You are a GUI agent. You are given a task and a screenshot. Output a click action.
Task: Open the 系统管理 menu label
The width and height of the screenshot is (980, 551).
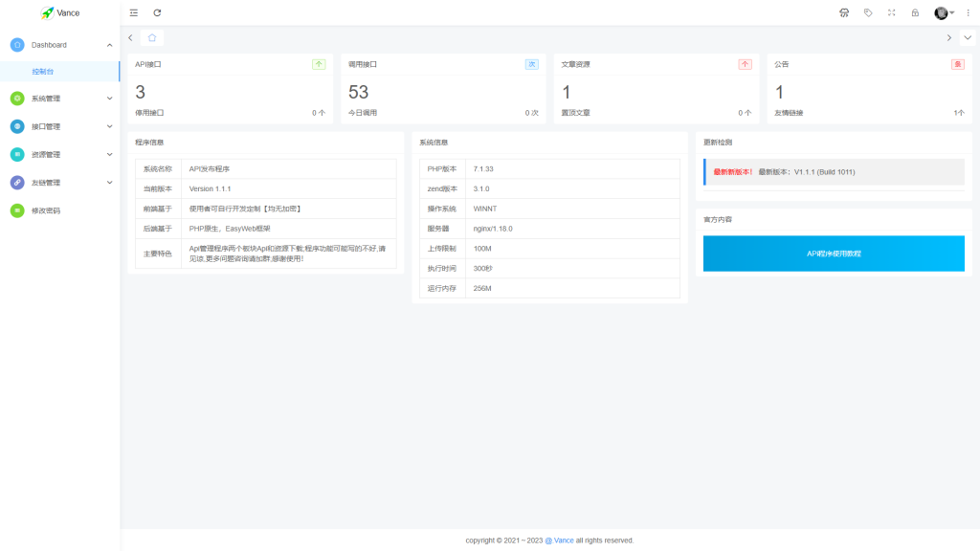[46, 99]
